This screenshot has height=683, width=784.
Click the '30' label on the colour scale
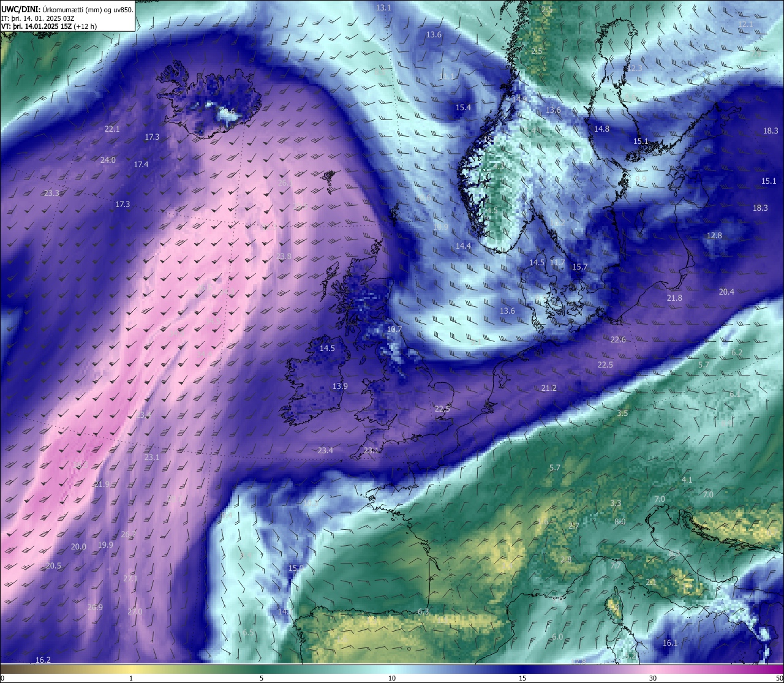pyautogui.click(x=653, y=678)
